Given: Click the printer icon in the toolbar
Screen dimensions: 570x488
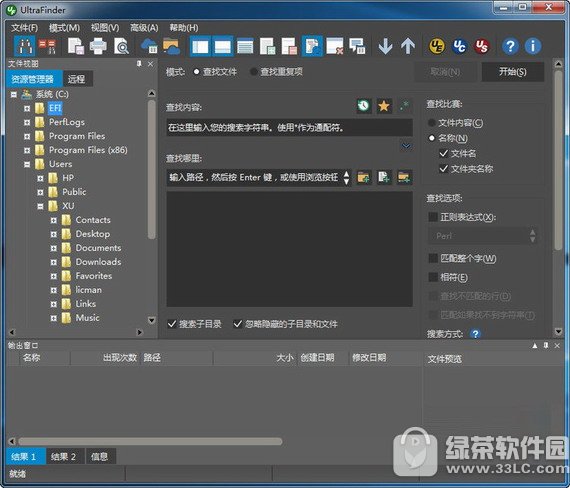Looking at the screenshot, I should pyautogui.click(x=98, y=46).
